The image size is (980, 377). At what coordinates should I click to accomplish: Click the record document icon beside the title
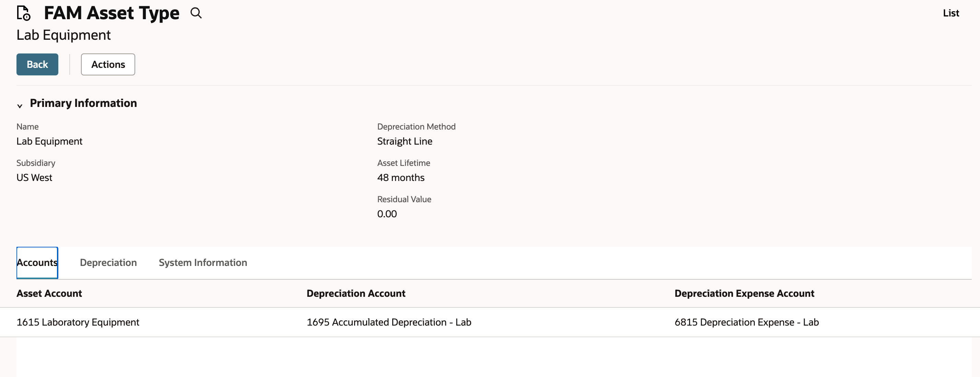[x=24, y=13]
